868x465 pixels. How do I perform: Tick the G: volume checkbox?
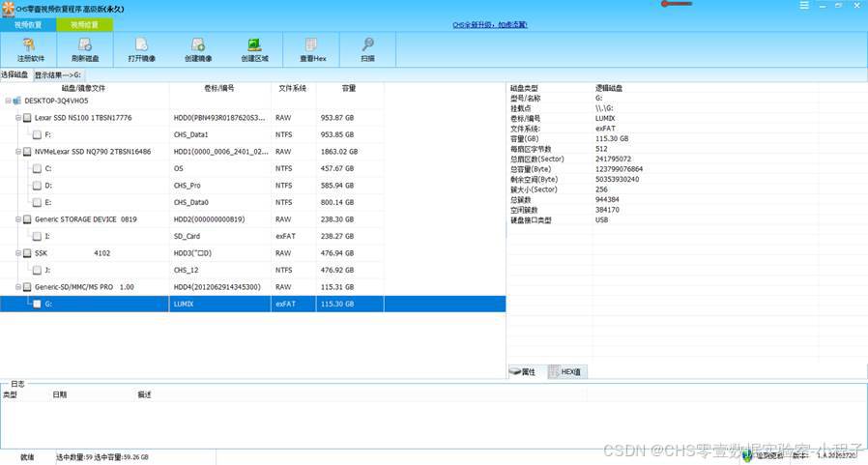coord(37,304)
